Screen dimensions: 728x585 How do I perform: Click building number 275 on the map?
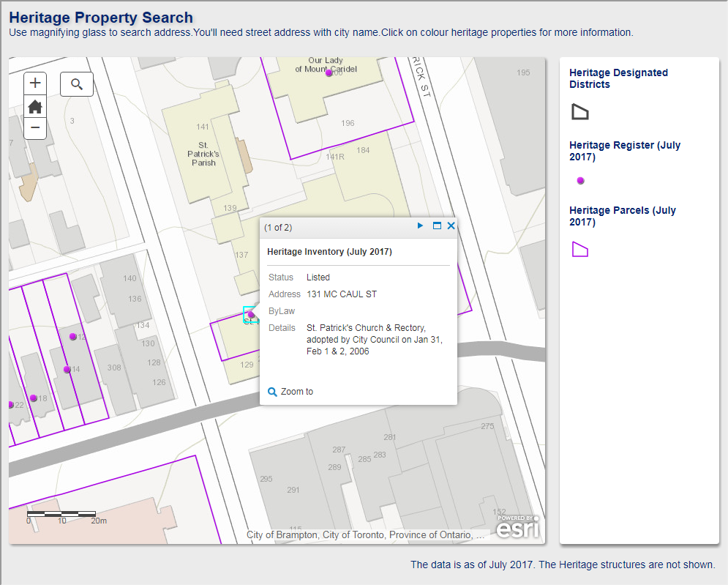pyautogui.click(x=487, y=426)
